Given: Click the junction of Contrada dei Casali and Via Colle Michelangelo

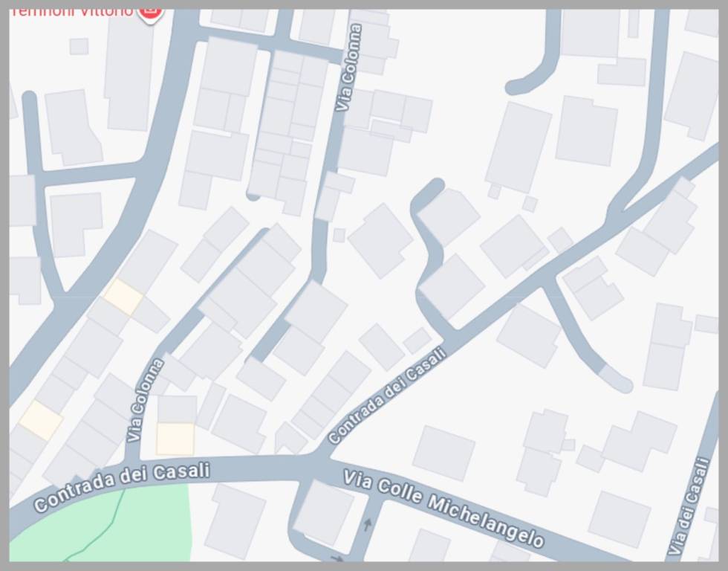Looking at the screenshot, I should (318, 464).
